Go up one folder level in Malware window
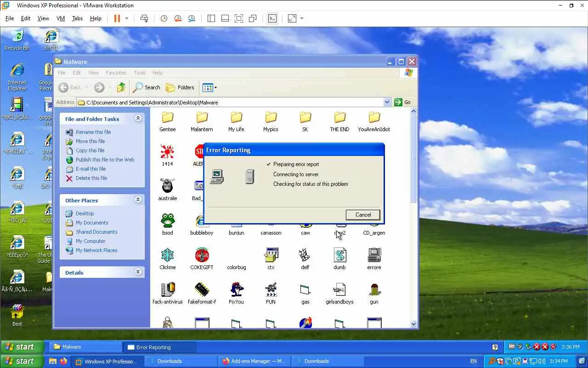The image size is (588, 368). [121, 87]
